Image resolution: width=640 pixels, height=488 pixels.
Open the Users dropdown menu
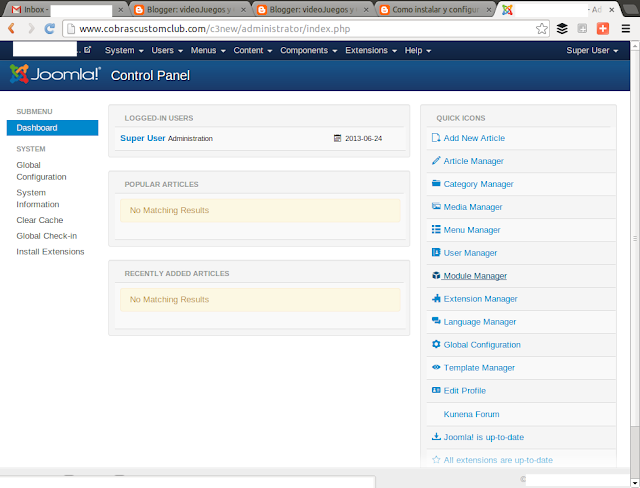coord(167,50)
